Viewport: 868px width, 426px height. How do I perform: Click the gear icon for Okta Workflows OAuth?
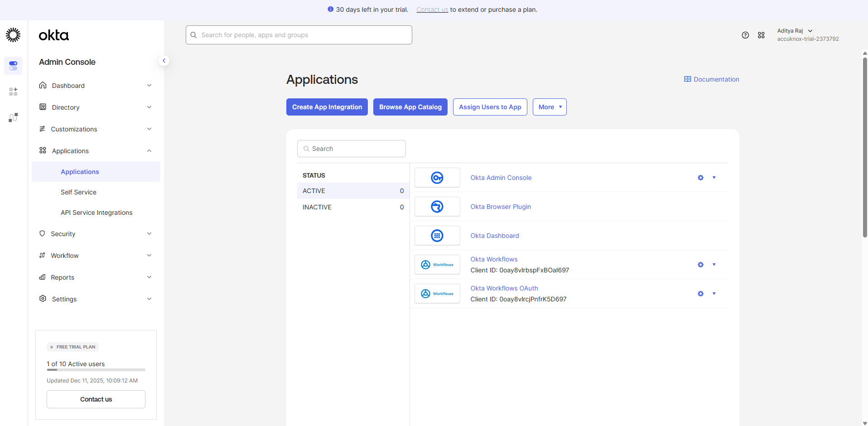tap(700, 294)
